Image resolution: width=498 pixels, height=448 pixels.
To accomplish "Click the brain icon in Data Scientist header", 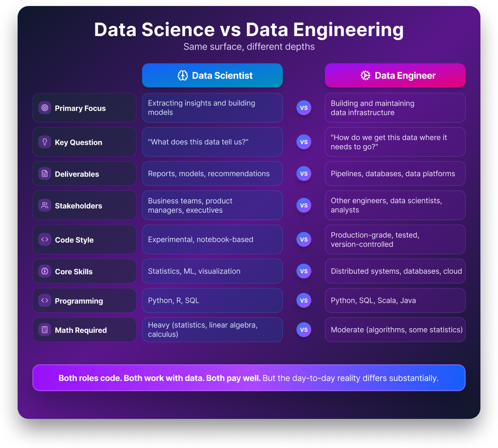I will point(183,75).
